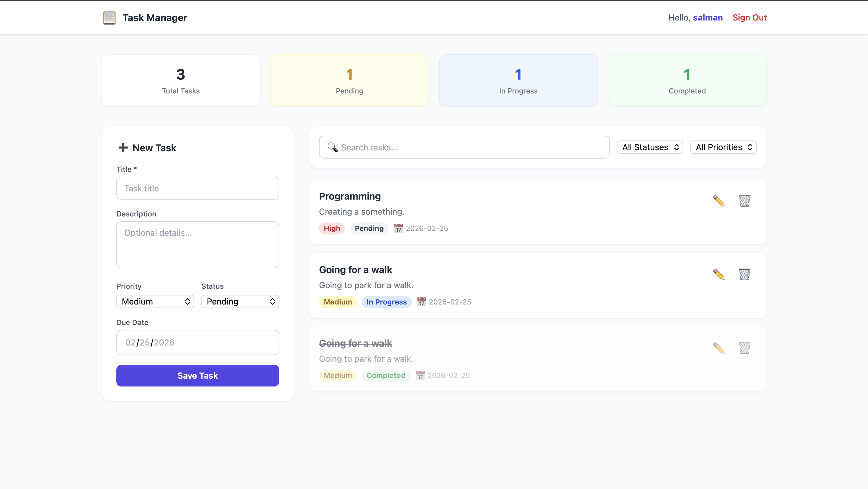The width and height of the screenshot is (868, 489).
Task: Click the High priority badge
Action: tap(332, 228)
